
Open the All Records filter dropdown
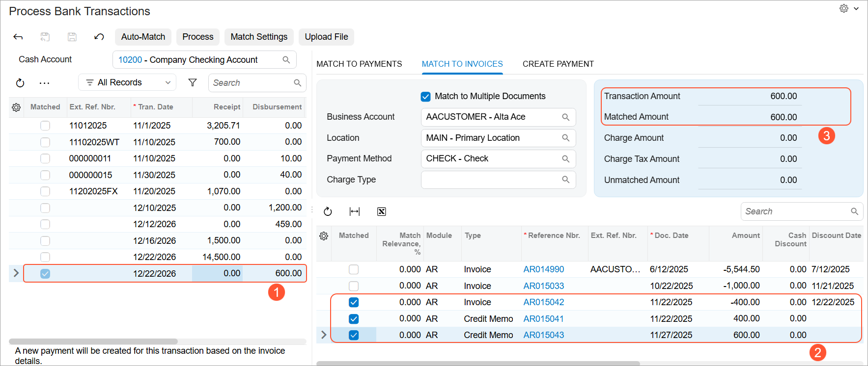127,82
